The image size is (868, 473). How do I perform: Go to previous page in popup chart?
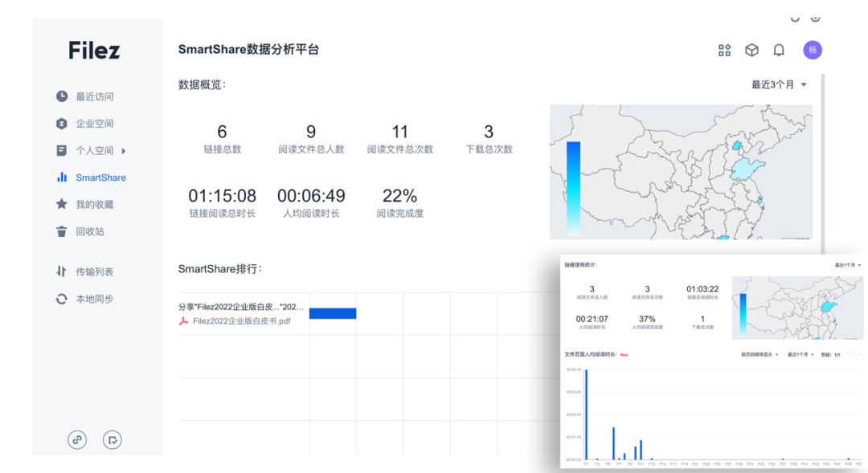(x=848, y=355)
